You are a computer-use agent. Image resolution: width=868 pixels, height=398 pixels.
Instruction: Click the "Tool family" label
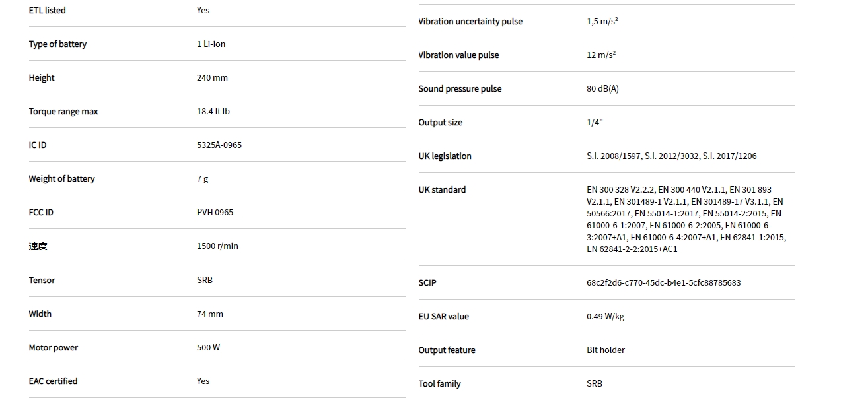(439, 384)
